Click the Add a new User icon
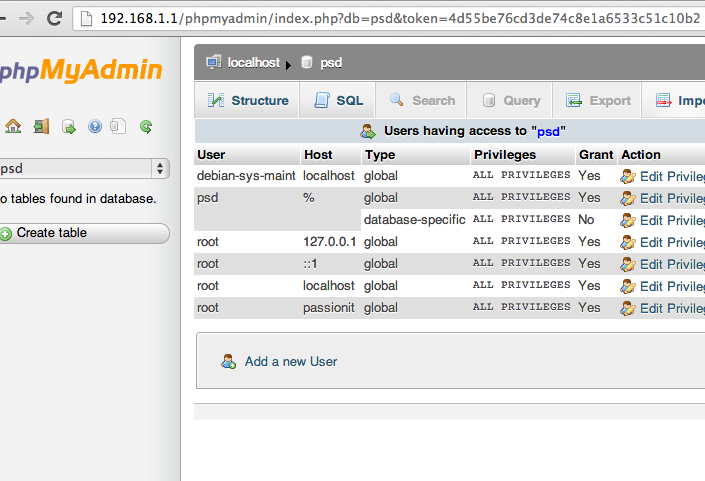 pos(228,361)
